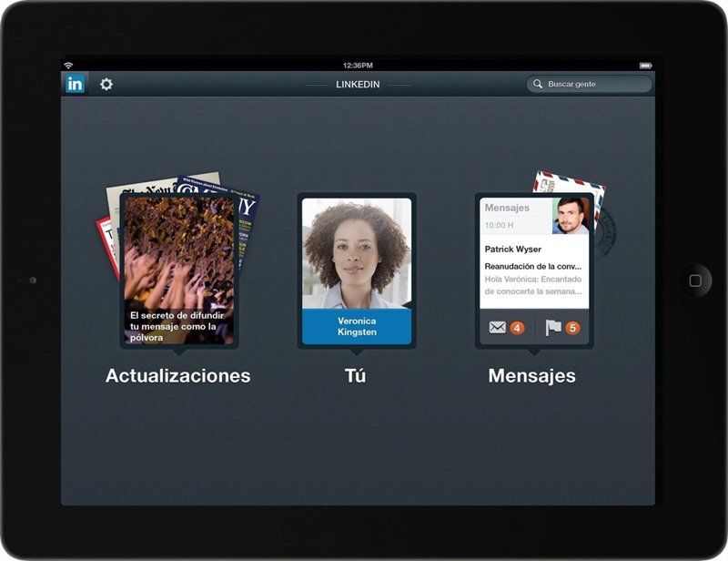Image resolution: width=728 pixels, height=561 pixels.
Task: View Patrick Wyser's avatar photo
Action: click(x=571, y=216)
